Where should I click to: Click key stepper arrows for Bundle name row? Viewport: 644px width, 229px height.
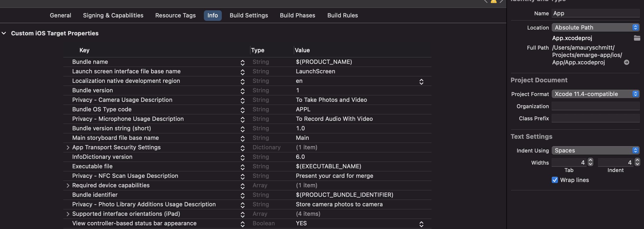[242, 63]
